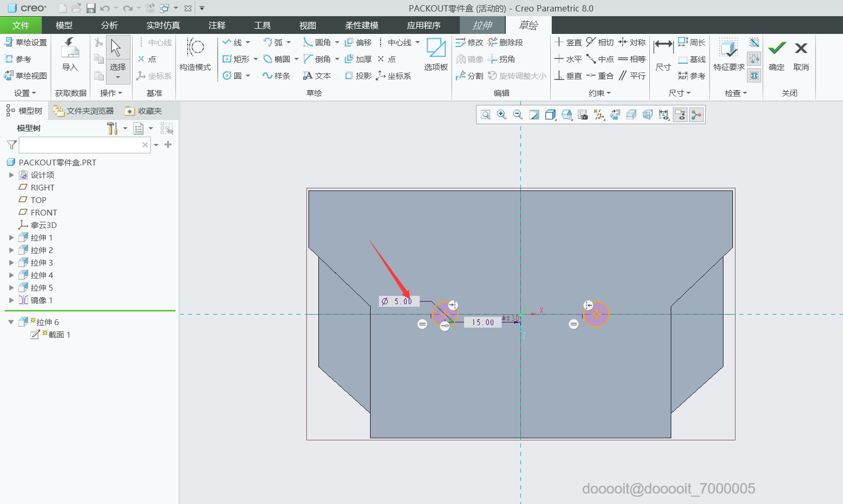Screen dimensions: 843x504
Task: Click the 草绘视图 button
Action: [26, 76]
